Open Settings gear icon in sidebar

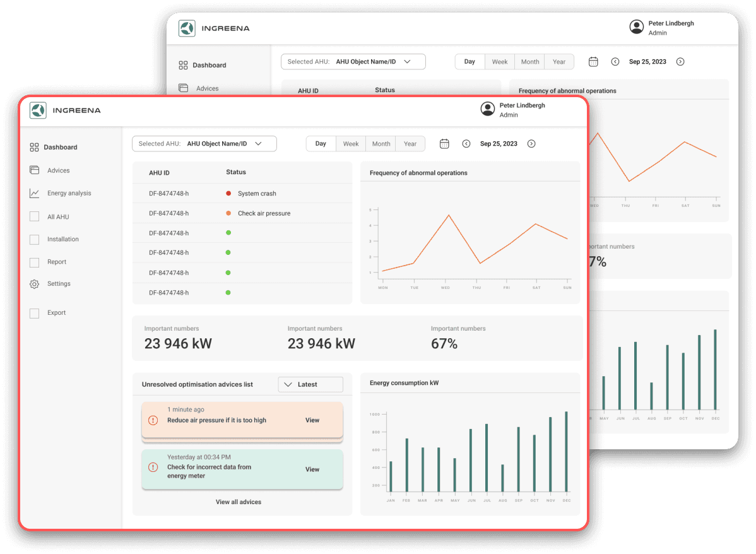coord(34,284)
